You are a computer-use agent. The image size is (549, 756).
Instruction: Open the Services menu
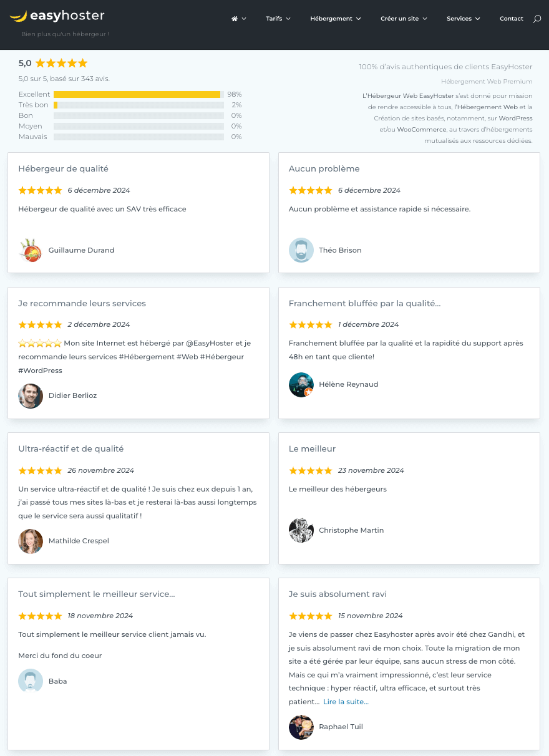[x=464, y=19]
